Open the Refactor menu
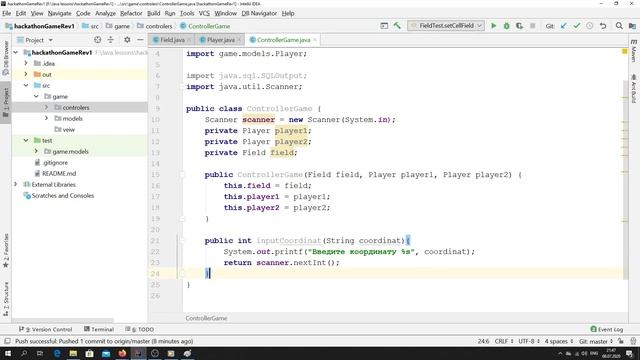 [x=131, y=13]
